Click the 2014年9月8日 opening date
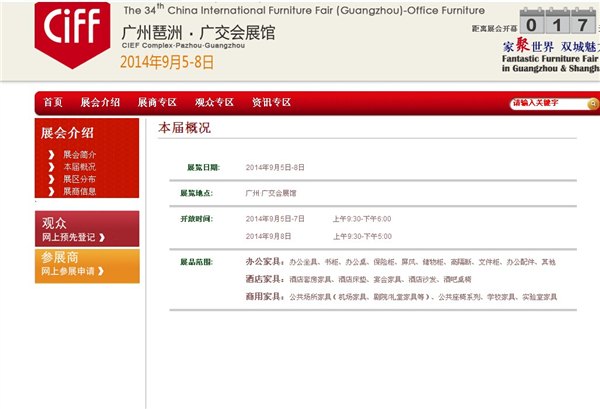The height and width of the screenshot is (409, 600). tap(268, 236)
